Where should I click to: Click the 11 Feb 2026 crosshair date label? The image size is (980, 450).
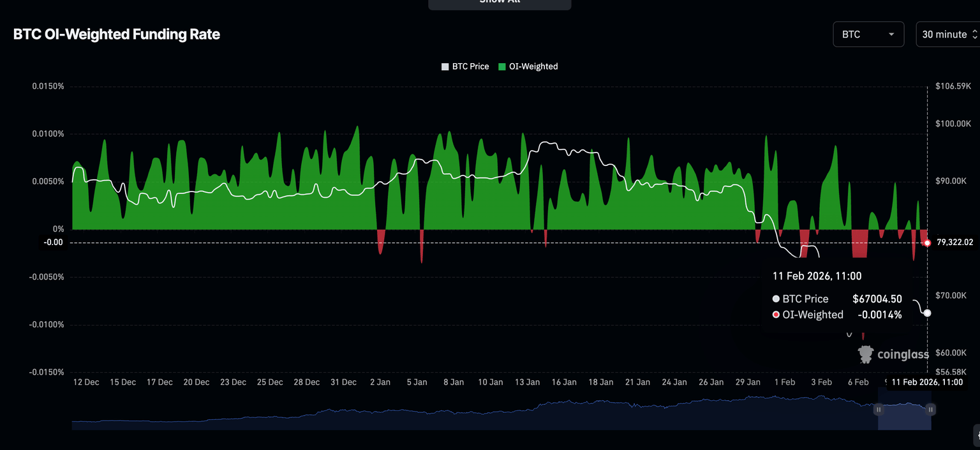click(x=926, y=382)
